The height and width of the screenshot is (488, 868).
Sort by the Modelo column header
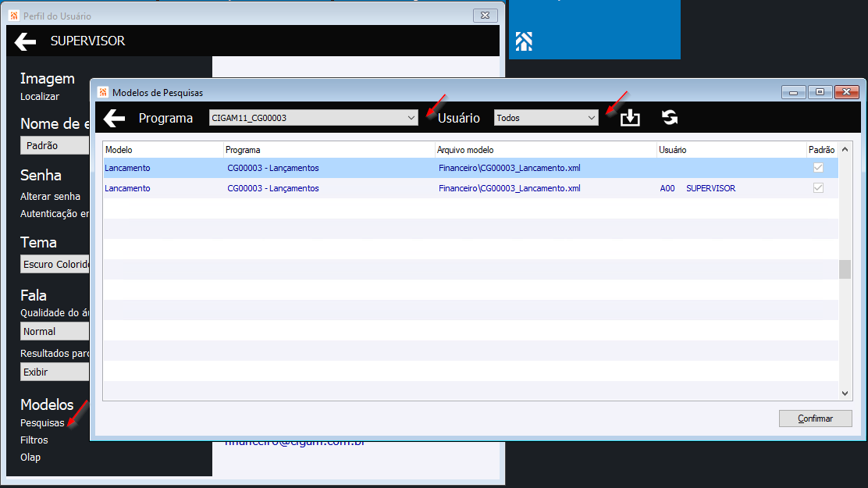(x=163, y=150)
